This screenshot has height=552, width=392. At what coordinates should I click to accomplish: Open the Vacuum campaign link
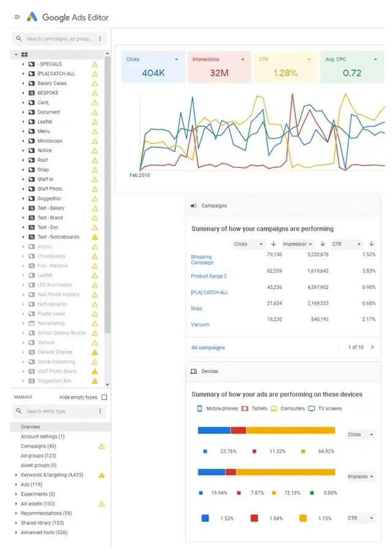click(200, 324)
